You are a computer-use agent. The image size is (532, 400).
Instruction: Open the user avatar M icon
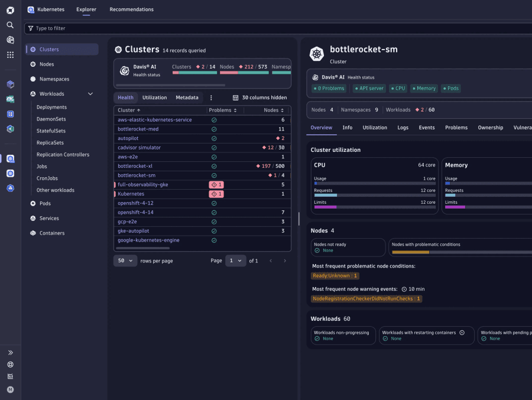click(10, 389)
